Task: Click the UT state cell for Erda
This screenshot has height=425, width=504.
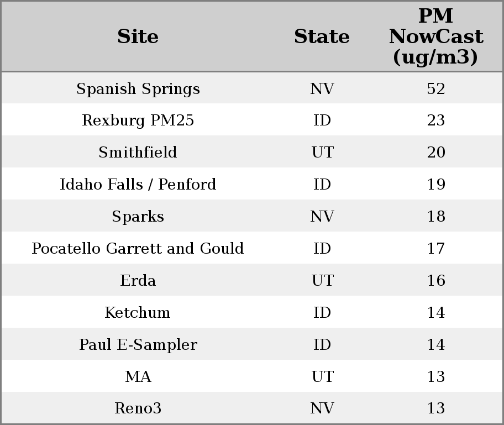Action: [x=322, y=281]
